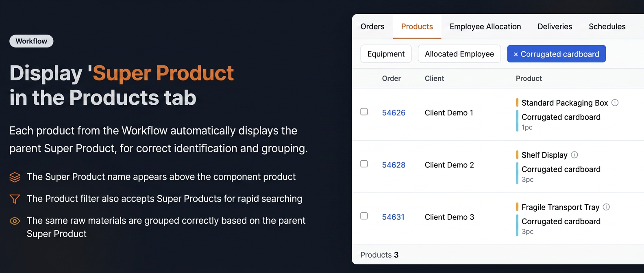Click the info icon next to Fragile Transport Tray
The image size is (644, 273).
[606, 207]
